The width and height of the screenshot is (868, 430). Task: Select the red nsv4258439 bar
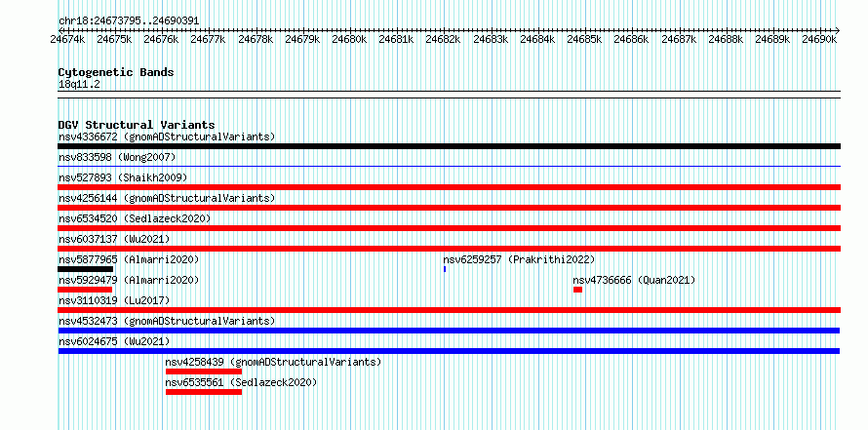pyautogui.click(x=204, y=371)
